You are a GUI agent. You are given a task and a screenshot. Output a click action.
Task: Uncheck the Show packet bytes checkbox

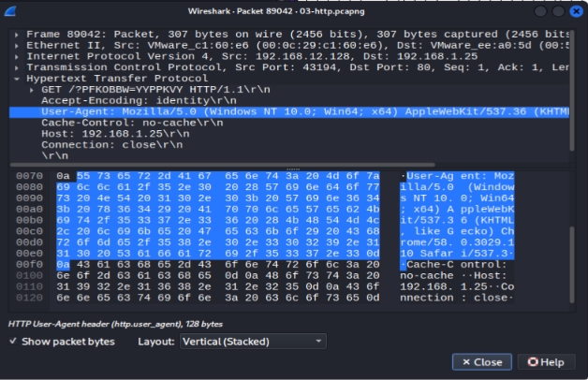[x=13, y=341]
